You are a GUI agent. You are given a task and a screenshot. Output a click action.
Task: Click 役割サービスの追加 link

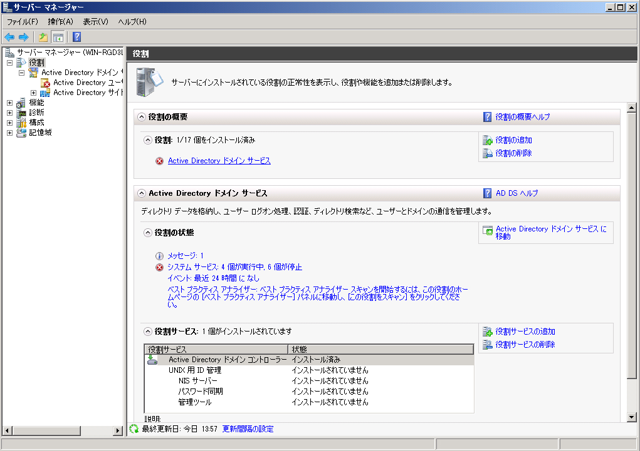pos(525,331)
